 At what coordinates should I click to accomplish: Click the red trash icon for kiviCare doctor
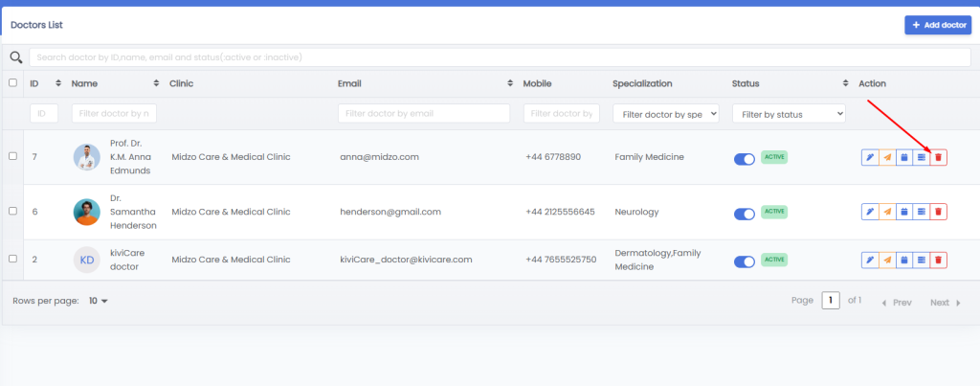938,261
